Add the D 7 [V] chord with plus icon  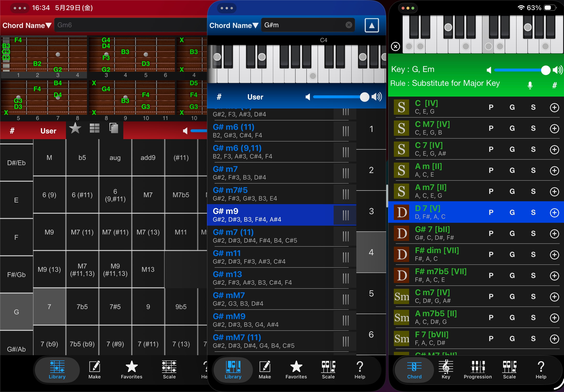[554, 212]
